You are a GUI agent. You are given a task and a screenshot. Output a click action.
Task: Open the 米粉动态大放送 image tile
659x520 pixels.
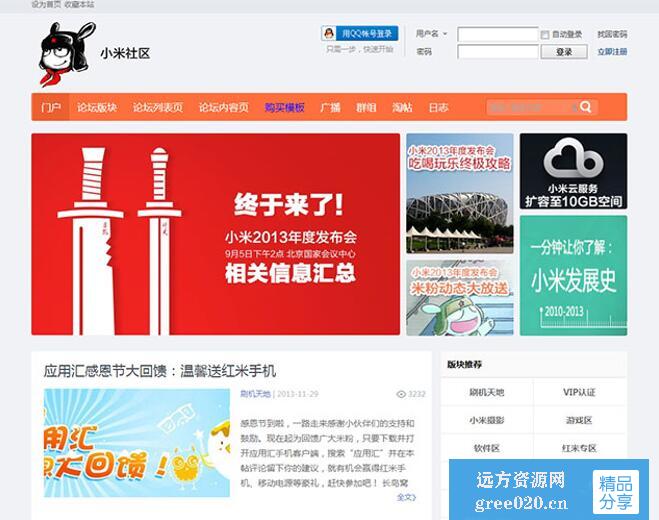tap(459, 298)
